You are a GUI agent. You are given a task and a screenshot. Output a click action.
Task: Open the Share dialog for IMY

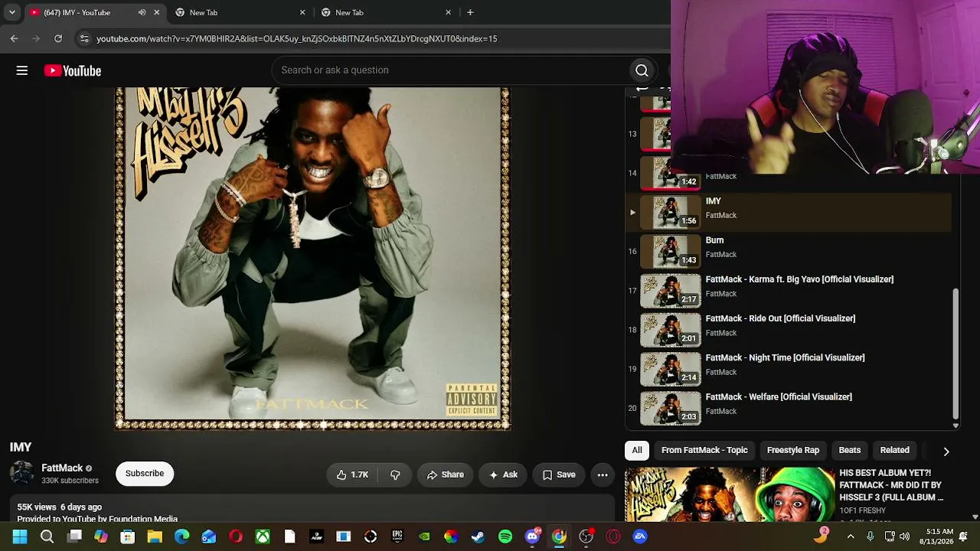[445, 474]
